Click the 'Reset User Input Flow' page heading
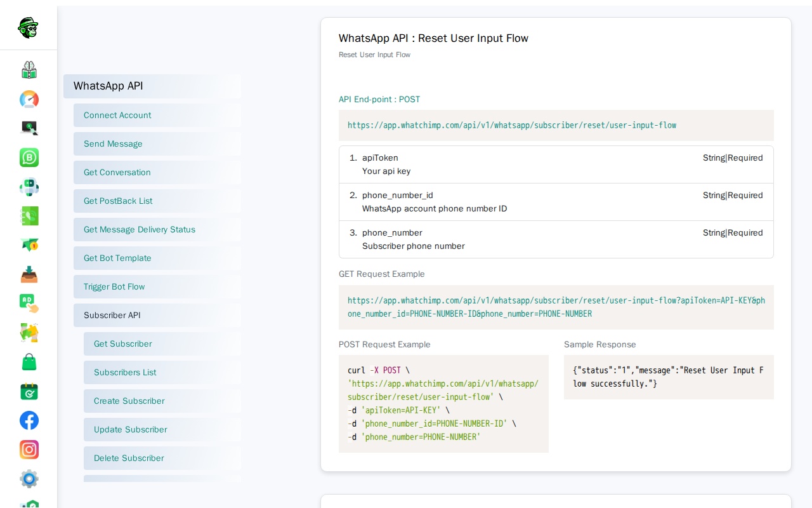 point(433,38)
